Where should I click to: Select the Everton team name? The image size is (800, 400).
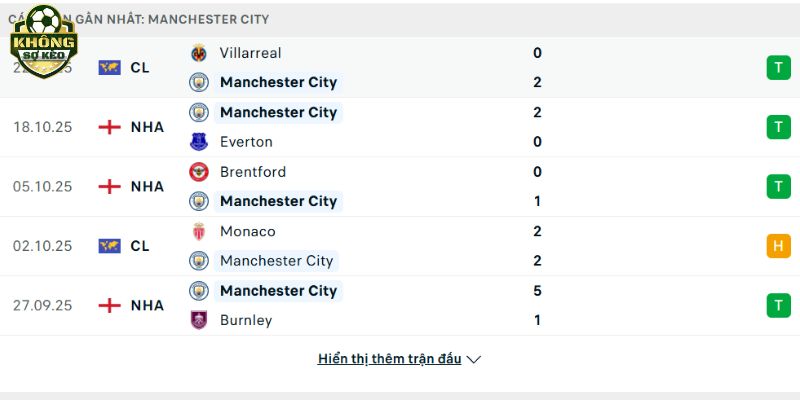click(x=246, y=142)
